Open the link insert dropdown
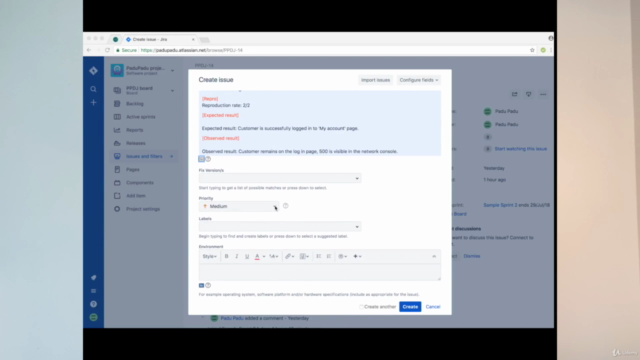The width and height of the screenshot is (640, 360). (x=290, y=256)
